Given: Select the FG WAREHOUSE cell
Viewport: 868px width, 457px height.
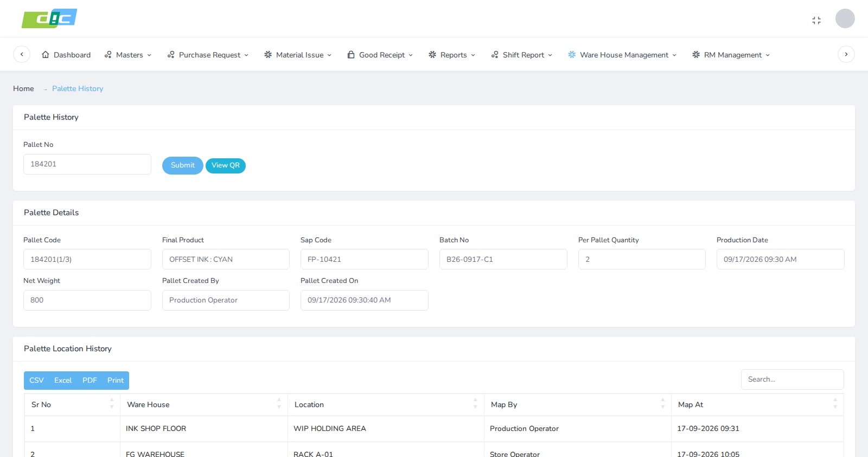Looking at the screenshot, I should point(204,451).
